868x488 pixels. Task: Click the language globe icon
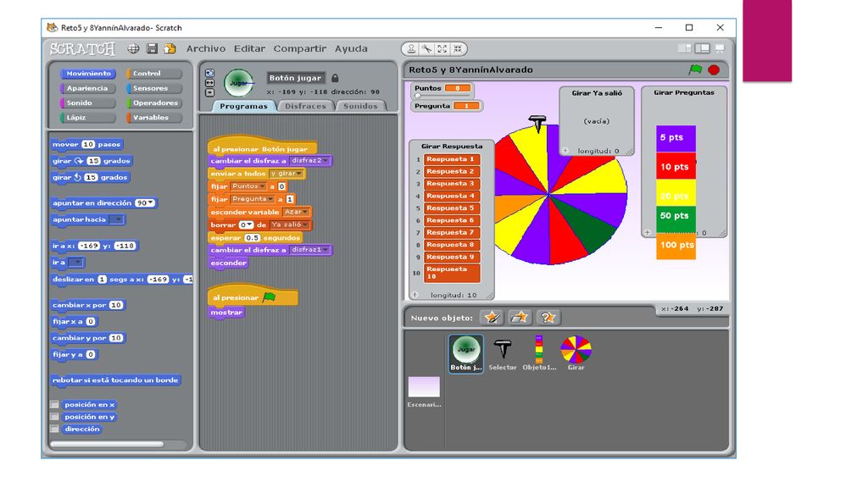(133, 48)
